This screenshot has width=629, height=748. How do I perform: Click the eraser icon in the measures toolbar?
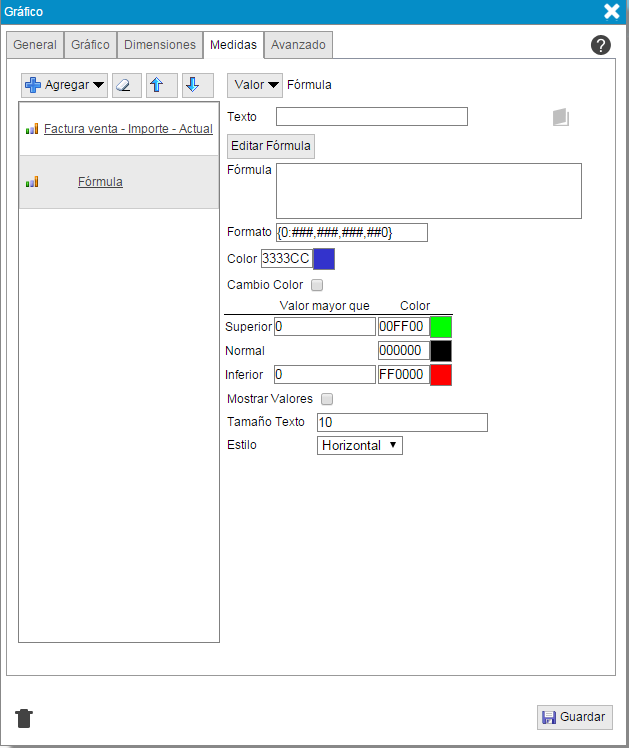(x=126, y=85)
